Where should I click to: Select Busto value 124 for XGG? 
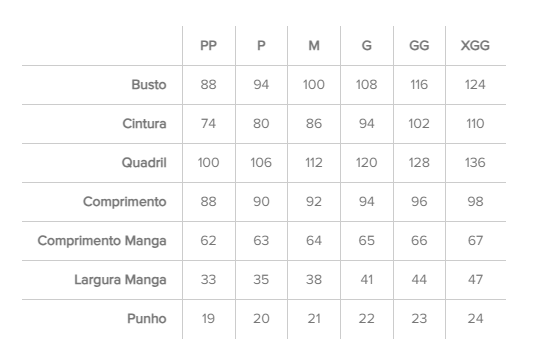(475, 84)
